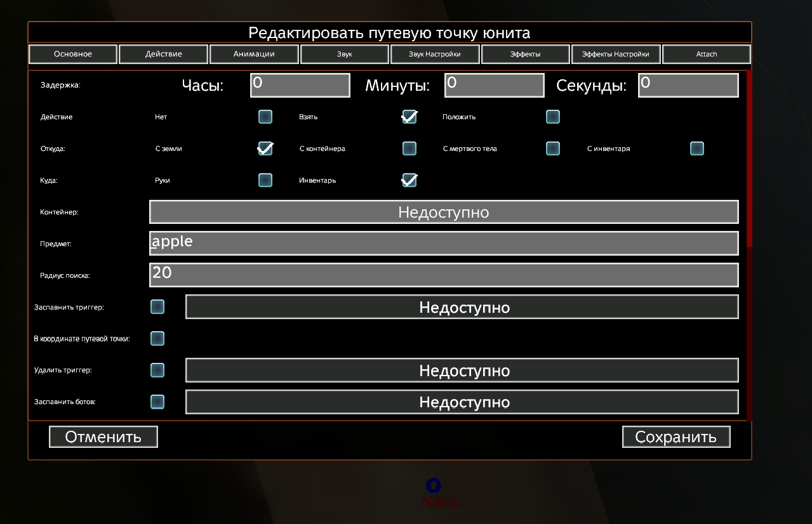
Task: Click the blue arrow icon above Nikita
Action: click(433, 485)
